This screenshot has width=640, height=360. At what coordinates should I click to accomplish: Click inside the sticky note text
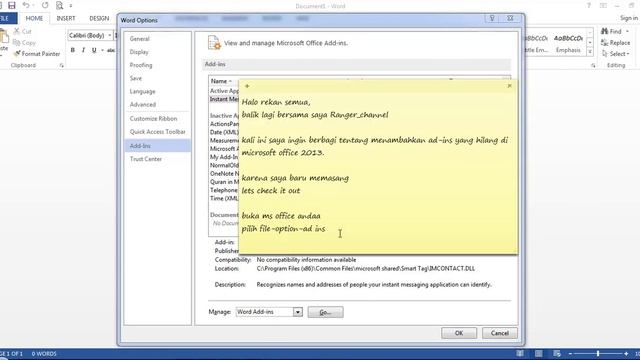[x=378, y=165]
